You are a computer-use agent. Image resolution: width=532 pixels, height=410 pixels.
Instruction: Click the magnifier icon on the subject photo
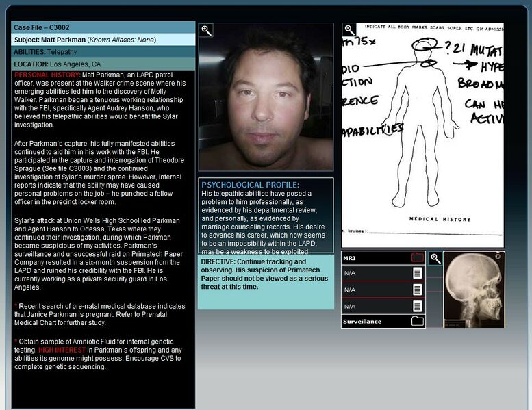click(206, 31)
